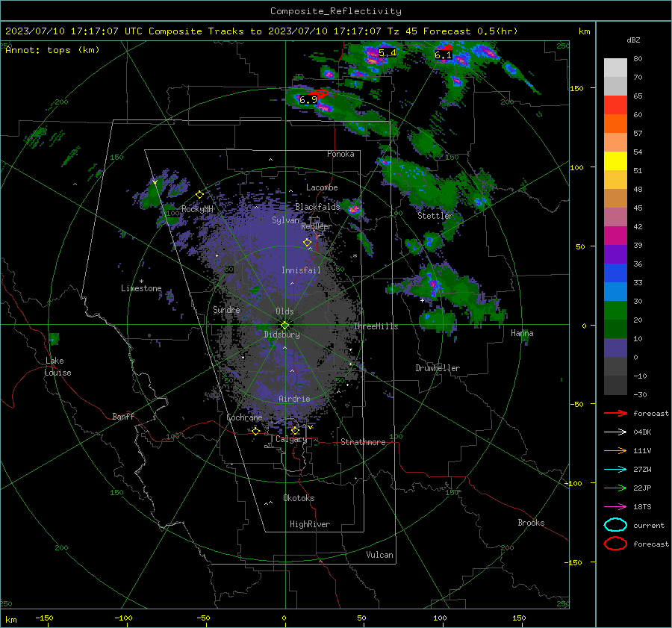672x628 pixels.
Task: Click the Composite_Reflectivity title
Action: tap(336, 11)
